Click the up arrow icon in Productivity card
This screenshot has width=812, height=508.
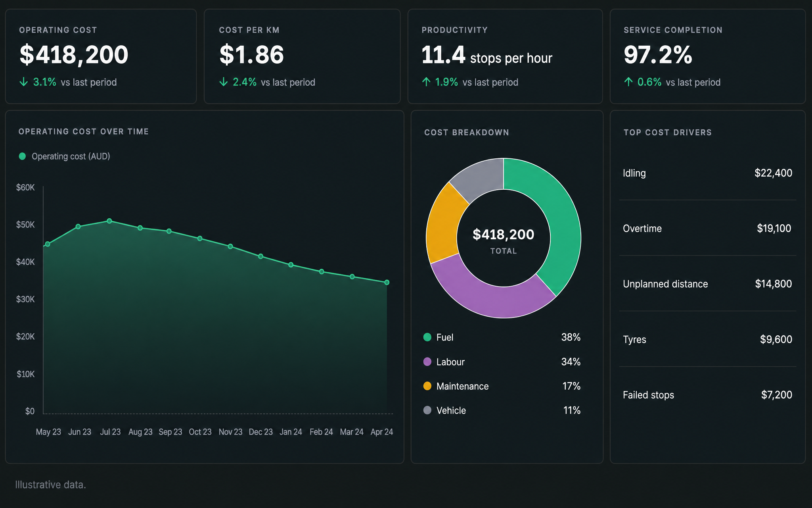coord(426,82)
